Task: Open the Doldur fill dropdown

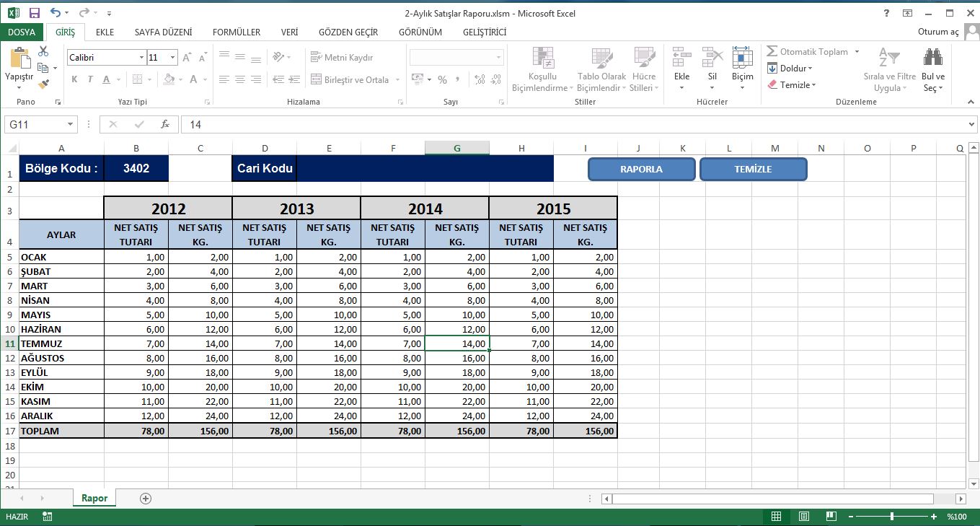Action: [x=790, y=68]
